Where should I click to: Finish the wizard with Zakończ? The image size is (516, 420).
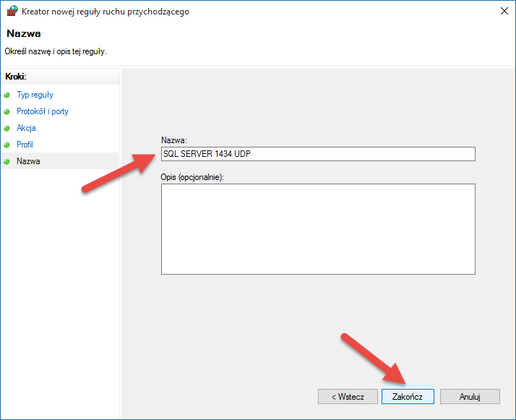coord(408,396)
